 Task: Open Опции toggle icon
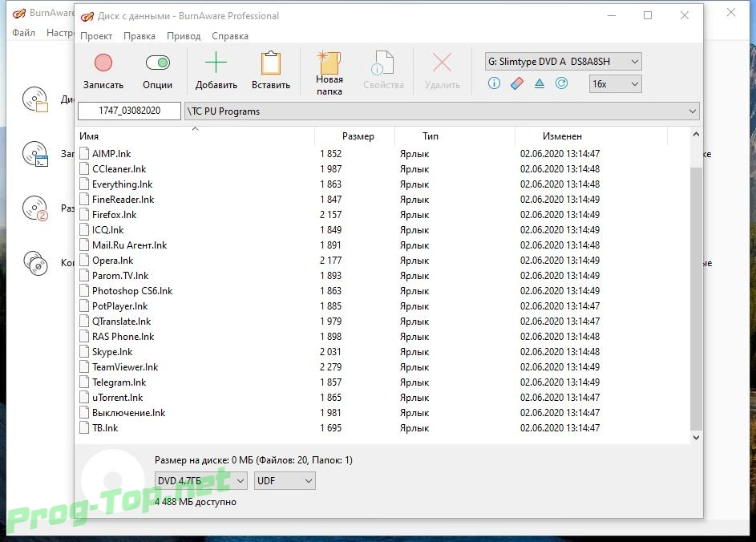tap(158, 63)
